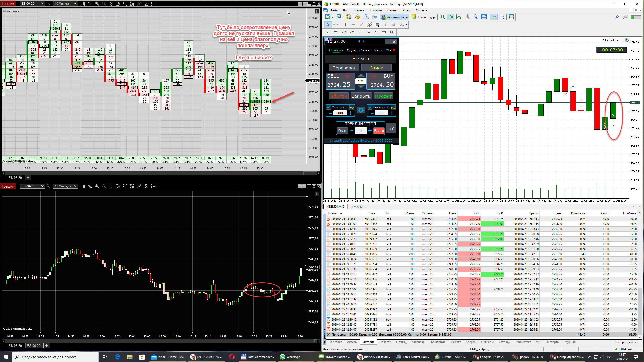This screenshot has height=362, width=644.
Task: Click the zoom in magnifier icon
Action: [x=468, y=17]
